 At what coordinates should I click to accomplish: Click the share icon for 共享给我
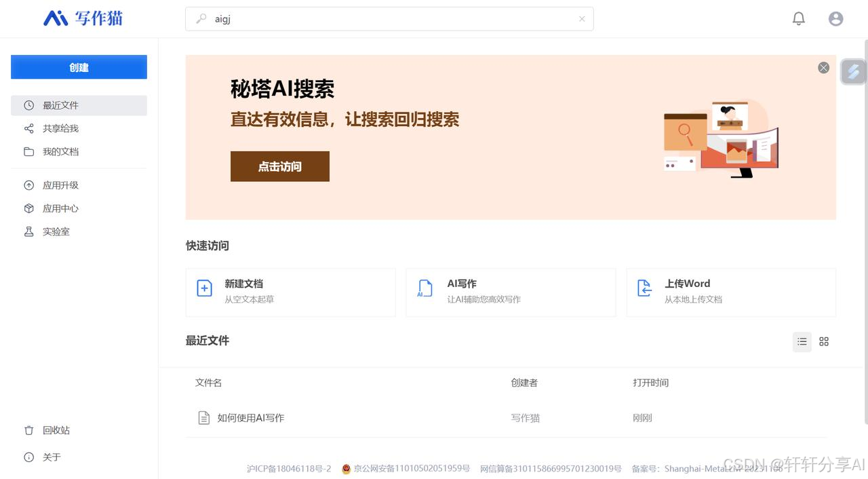coord(28,128)
